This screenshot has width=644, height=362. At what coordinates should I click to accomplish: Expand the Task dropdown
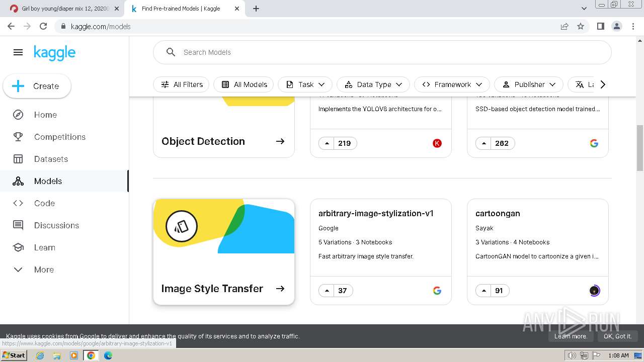(305, 84)
